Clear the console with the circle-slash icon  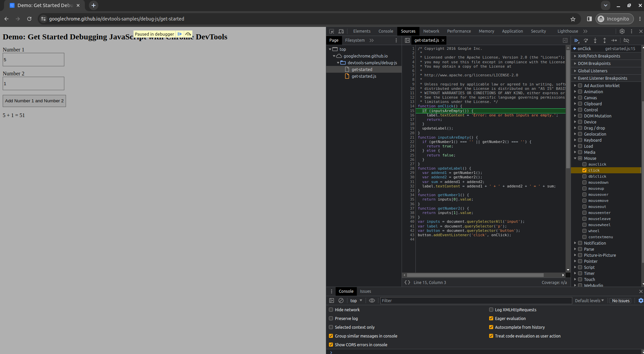(x=341, y=300)
